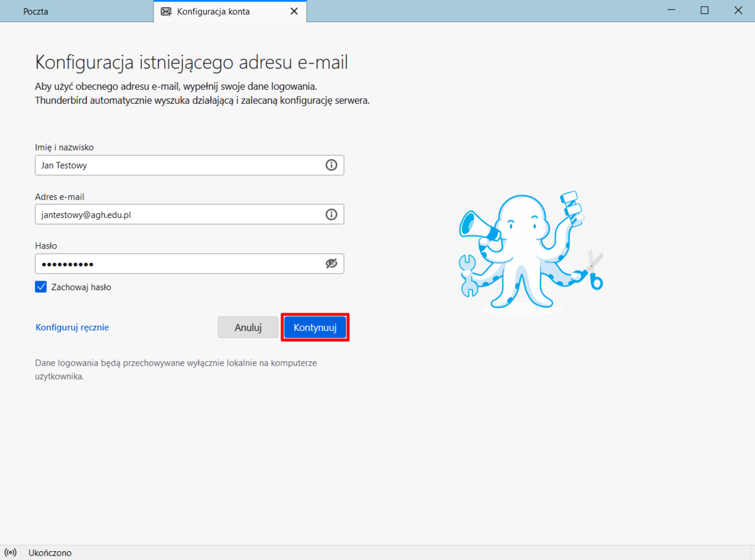
Task: Cancel setup with the Anuluj button
Action: coord(248,327)
